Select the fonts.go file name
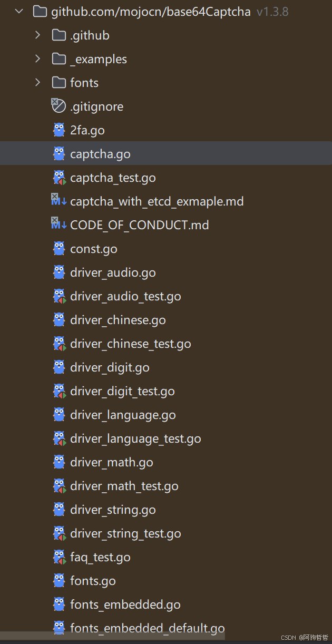Screen dimensions: 332x644 [x=93, y=581]
